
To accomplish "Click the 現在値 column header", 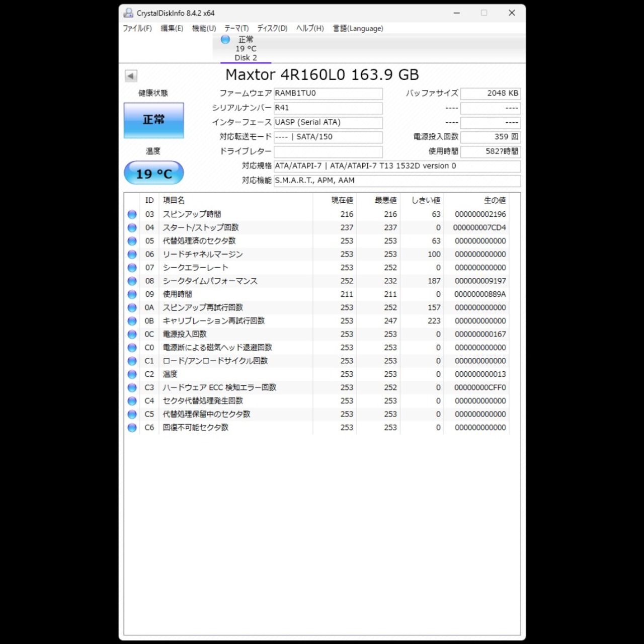I will coord(335,200).
